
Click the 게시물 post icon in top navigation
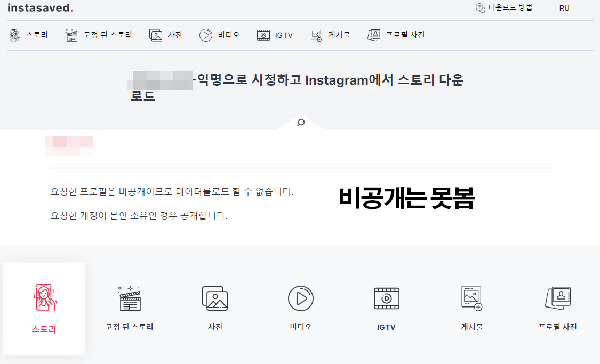point(316,35)
